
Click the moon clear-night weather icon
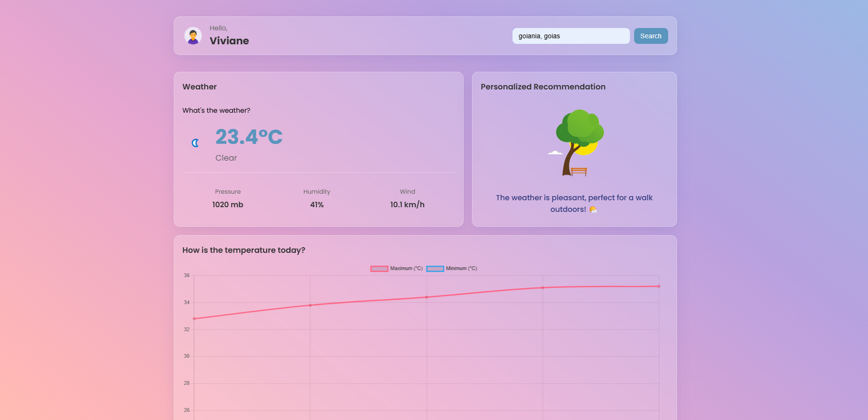195,143
